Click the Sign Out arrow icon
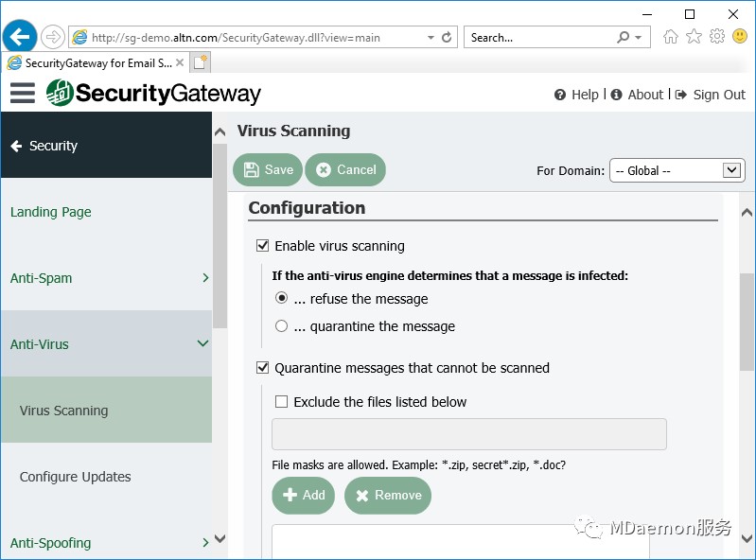 tap(681, 95)
